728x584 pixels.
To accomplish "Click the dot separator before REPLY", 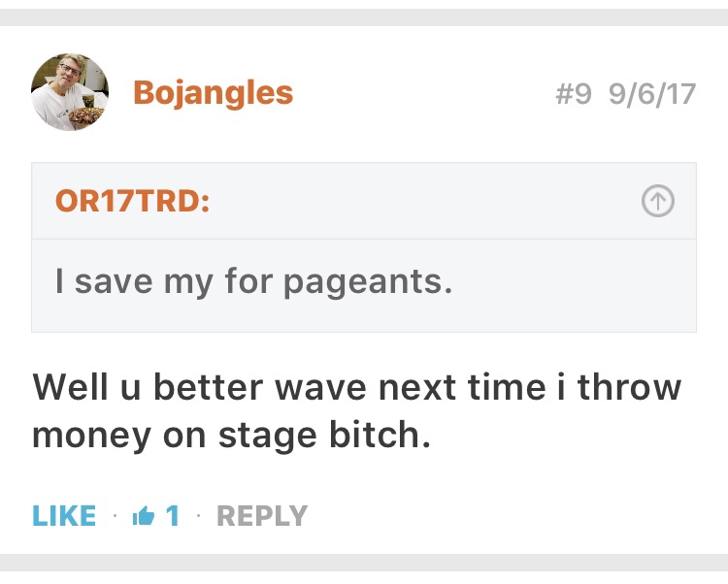I will 198,516.
